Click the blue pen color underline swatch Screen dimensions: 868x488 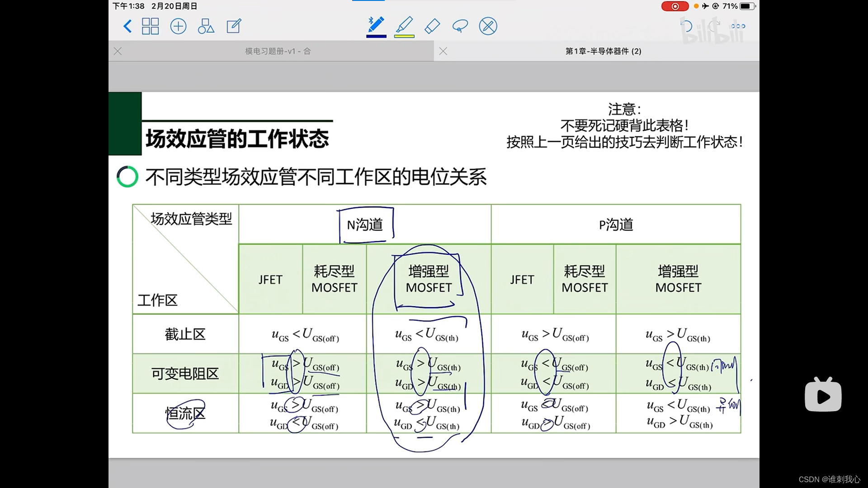(x=376, y=36)
